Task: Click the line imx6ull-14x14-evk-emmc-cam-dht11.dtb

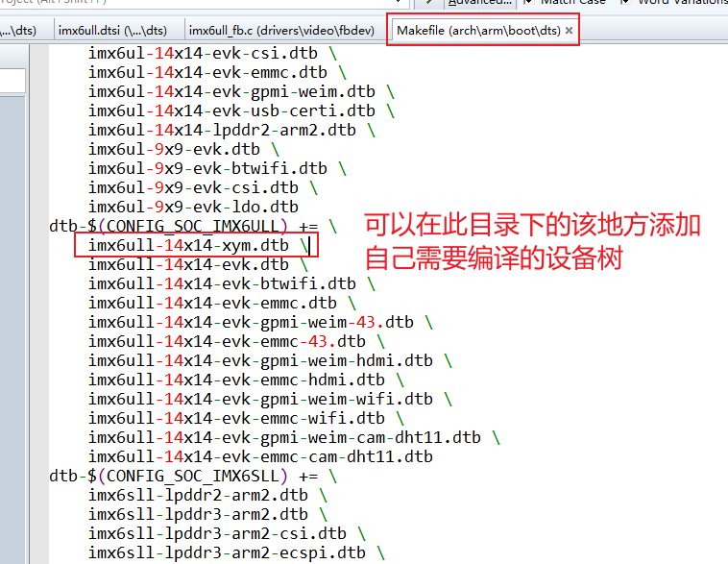Action: coord(260,457)
